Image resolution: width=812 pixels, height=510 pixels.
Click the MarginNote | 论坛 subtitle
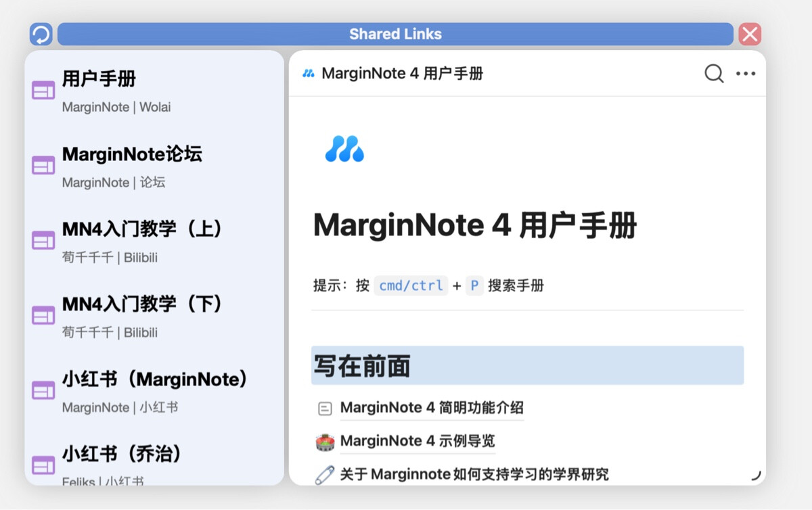[114, 183]
